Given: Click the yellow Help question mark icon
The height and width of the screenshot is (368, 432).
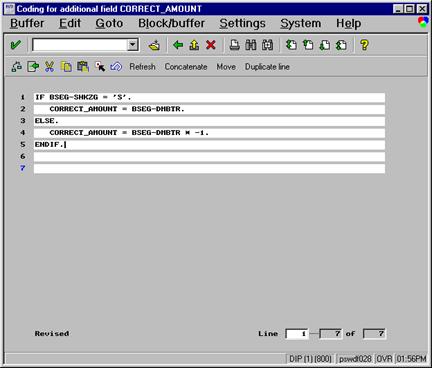Looking at the screenshot, I should point(364,45).
